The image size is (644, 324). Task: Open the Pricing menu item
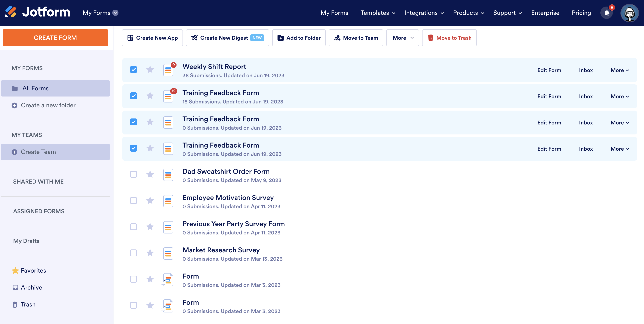(x=581, y=13)
